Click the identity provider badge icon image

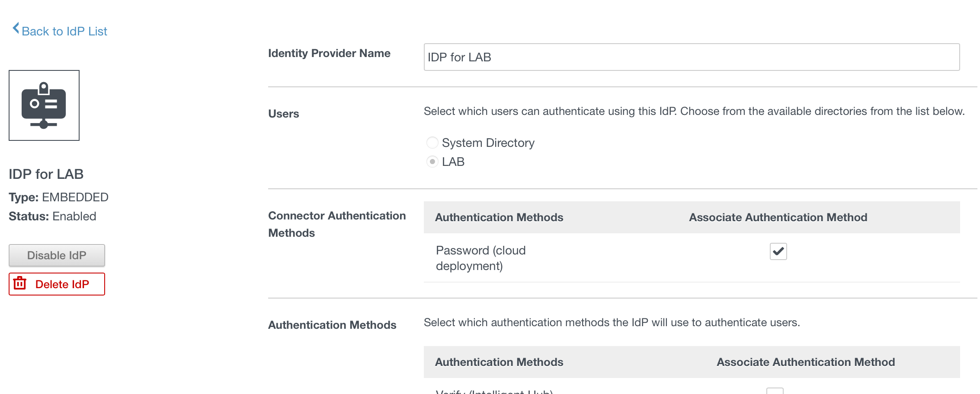click(44, 105)
